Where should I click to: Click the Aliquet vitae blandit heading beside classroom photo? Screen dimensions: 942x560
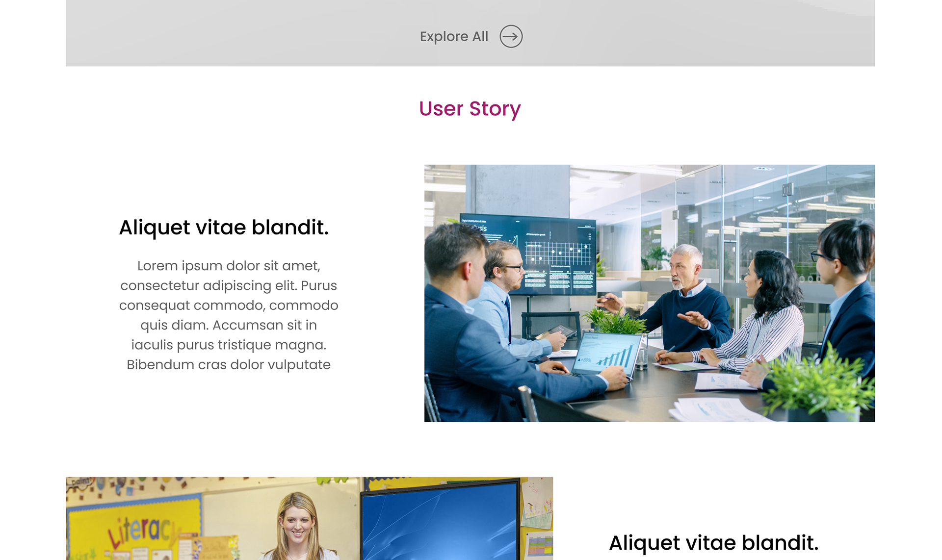pos(714,543)
